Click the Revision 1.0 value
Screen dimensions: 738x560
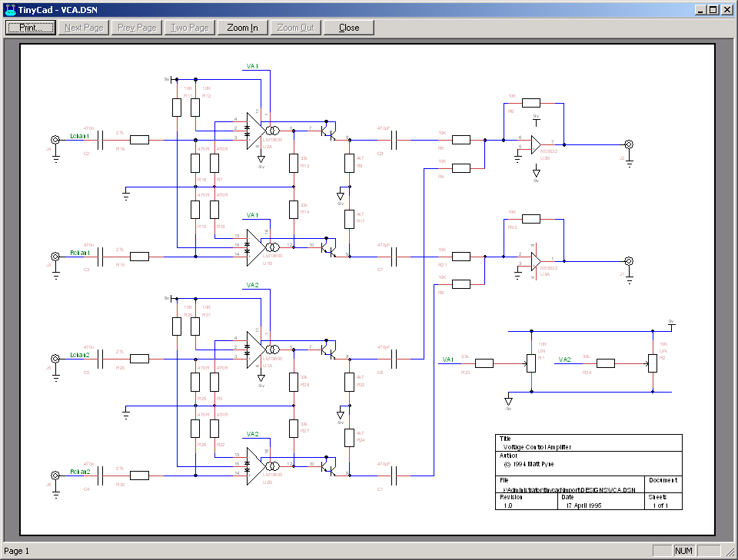click(x=508, y=505)
